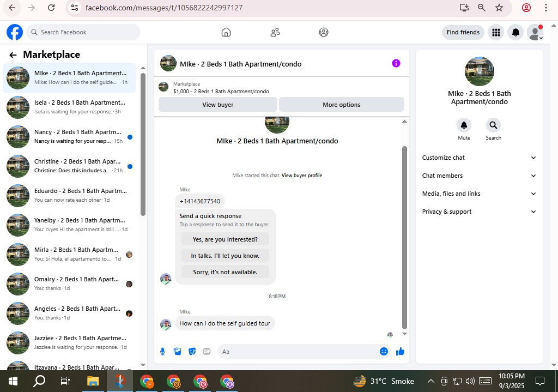This screenshot has height=392, width=558.
Task: Expand Chat members section
Action: pos(479,176)
